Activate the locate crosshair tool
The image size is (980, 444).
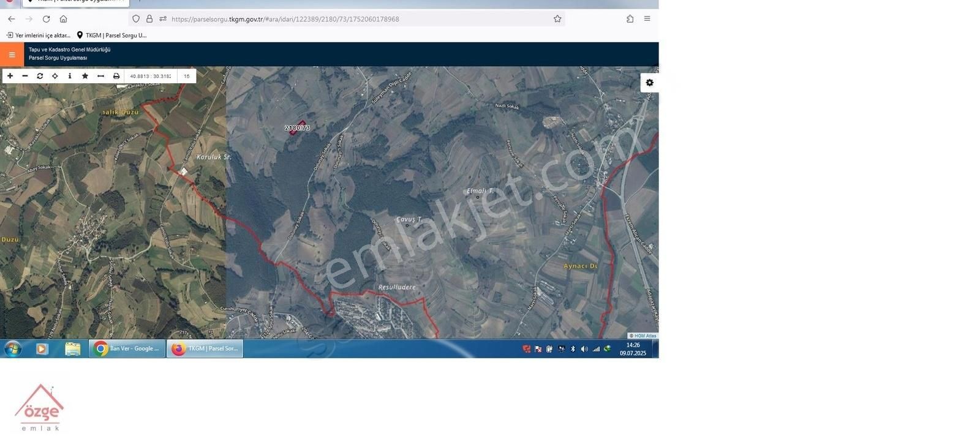click(x=55, y=76)
